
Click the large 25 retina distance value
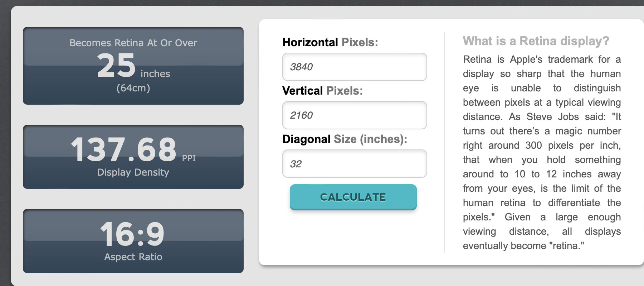point(116,66)
